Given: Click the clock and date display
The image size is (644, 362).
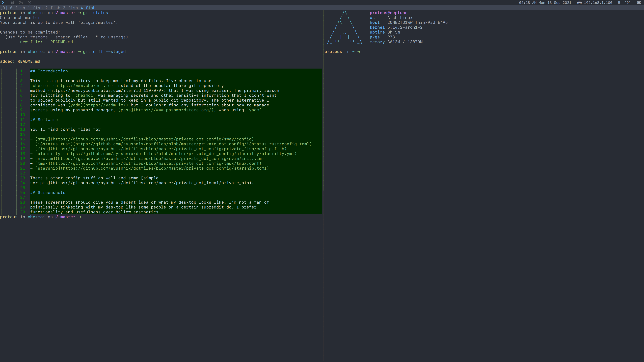Looking at the screenshot, I should pyautogui.click(x=545, y=3).
